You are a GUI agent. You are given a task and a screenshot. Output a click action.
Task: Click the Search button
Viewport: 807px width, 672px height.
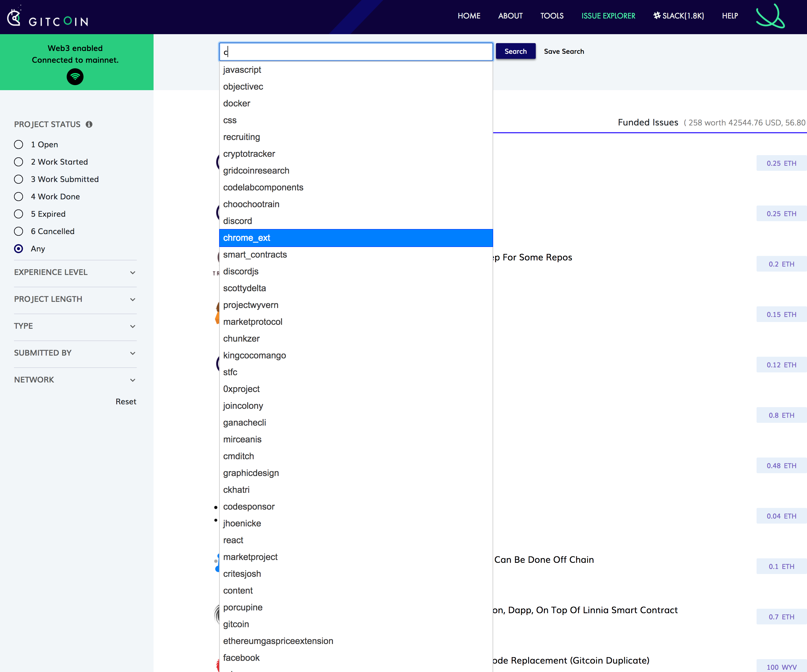pos(515,51)
